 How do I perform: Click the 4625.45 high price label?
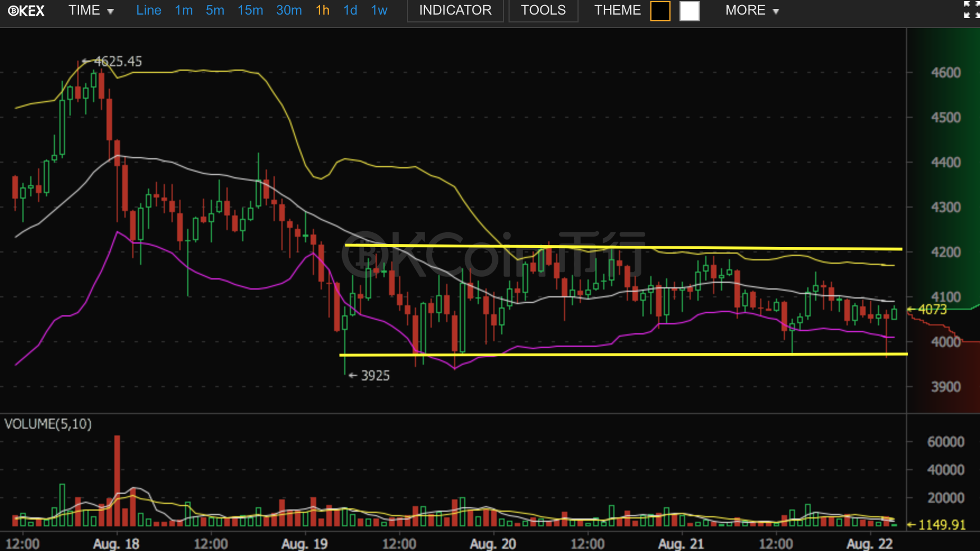pyautogui.click(x=118, y=61)
